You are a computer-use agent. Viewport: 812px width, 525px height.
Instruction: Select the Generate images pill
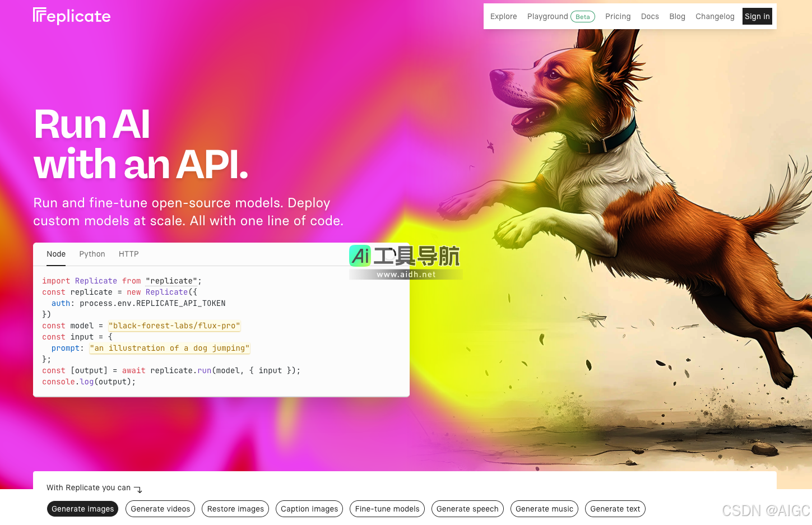pyautogui.click(x=82, y=509)
